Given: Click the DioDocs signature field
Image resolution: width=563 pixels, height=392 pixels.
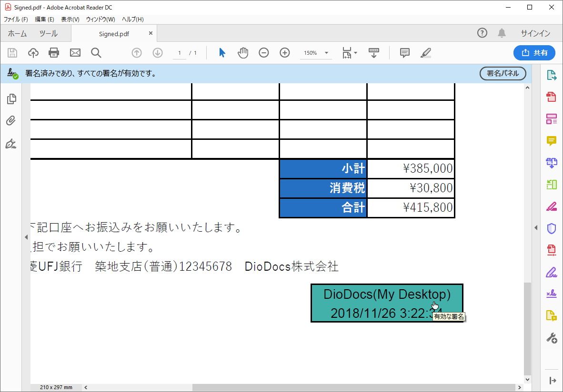Looking at the screenshot, I should tap(387, 303).
